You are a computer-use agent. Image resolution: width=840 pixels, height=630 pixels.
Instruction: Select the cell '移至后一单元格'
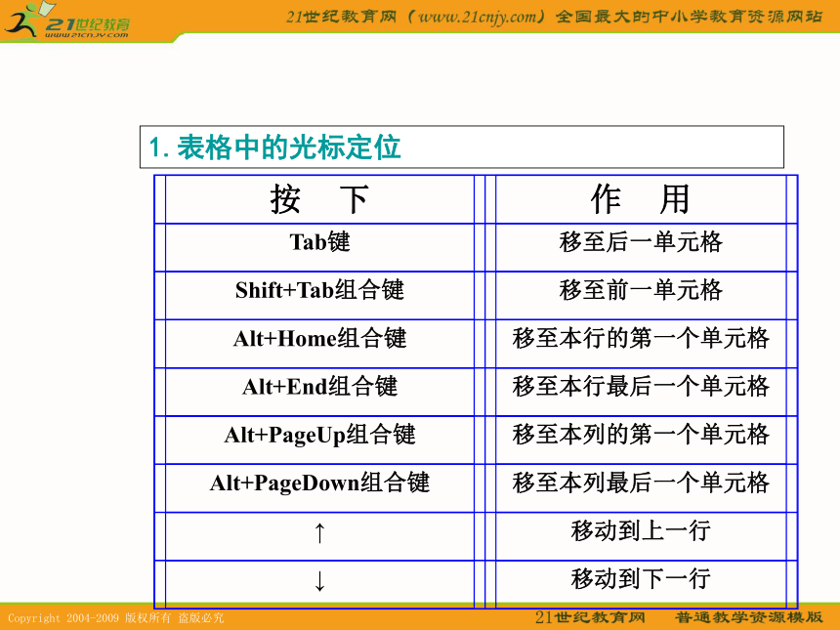[x=641, y=247]
